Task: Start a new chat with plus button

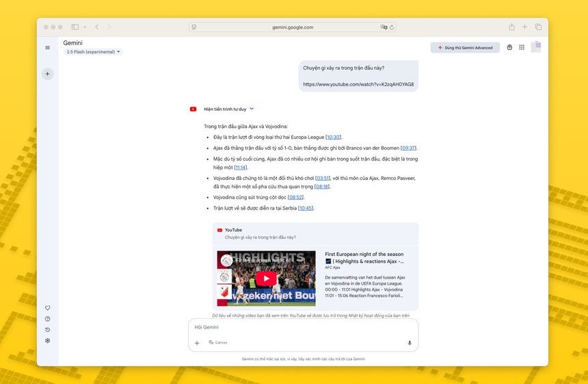Action: 48,74
